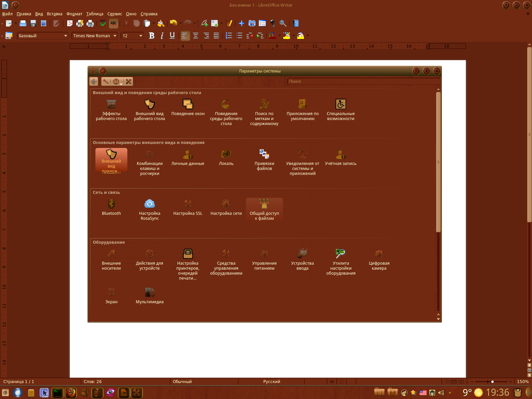
Task: Open the Times New Roman font dropdown
Action: [95, 36]
